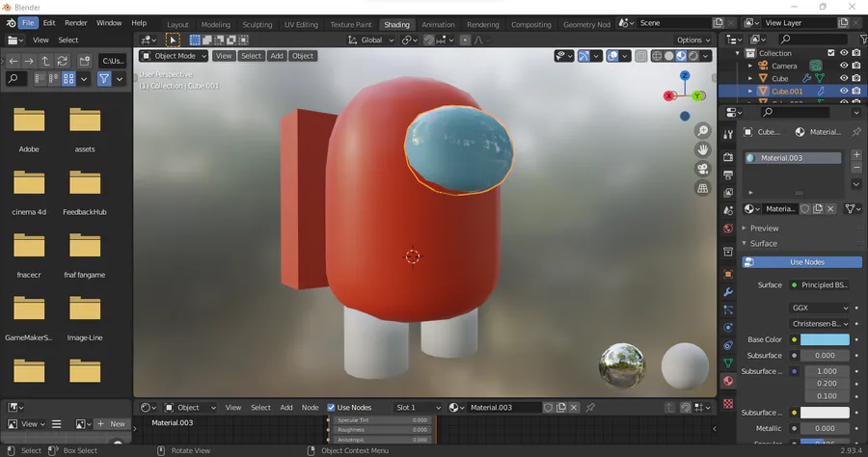
Task: Open the Object Mode dropdown
Action: tap(174, 56)
